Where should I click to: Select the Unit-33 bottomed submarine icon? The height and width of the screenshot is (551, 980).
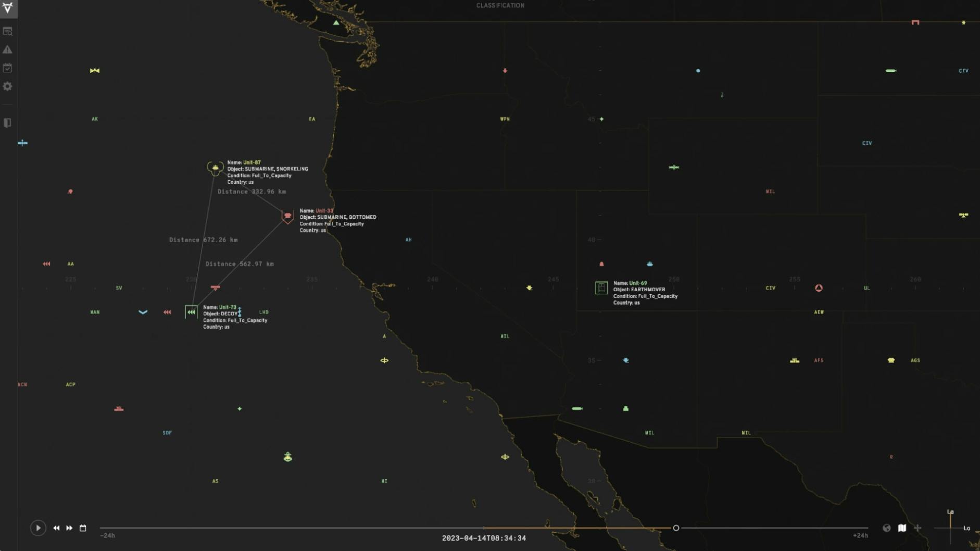tap(287, 217)
